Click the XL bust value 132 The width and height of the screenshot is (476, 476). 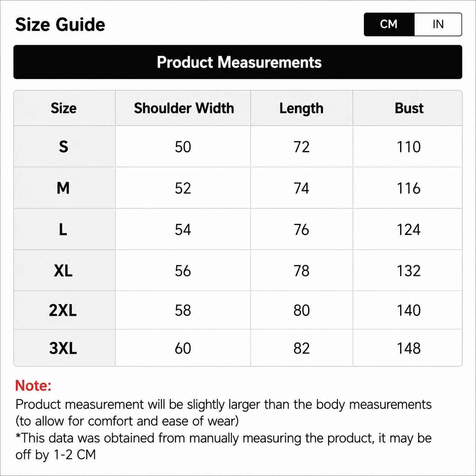coord(408,271)
